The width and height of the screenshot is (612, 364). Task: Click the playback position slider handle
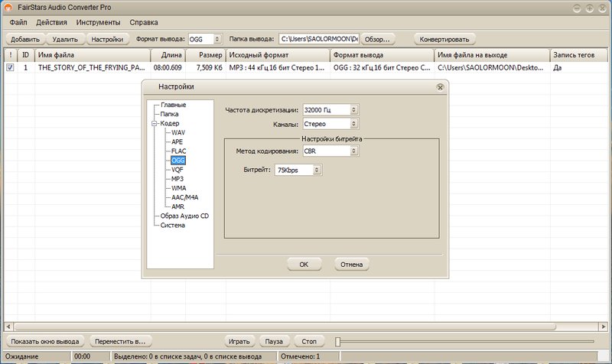point(338,342)
